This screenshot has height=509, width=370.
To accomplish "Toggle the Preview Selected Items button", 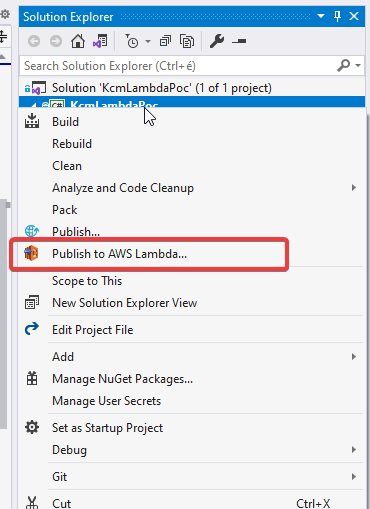I will tap(239, 41).
